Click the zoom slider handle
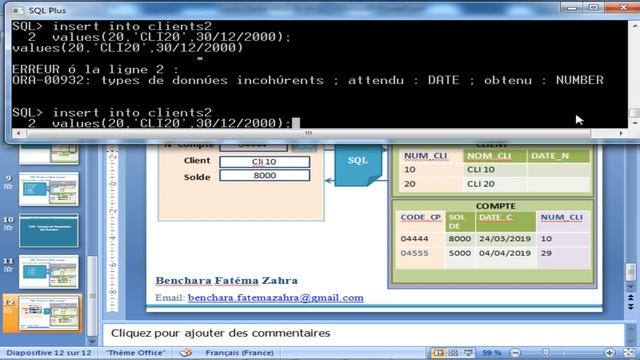 546,352
